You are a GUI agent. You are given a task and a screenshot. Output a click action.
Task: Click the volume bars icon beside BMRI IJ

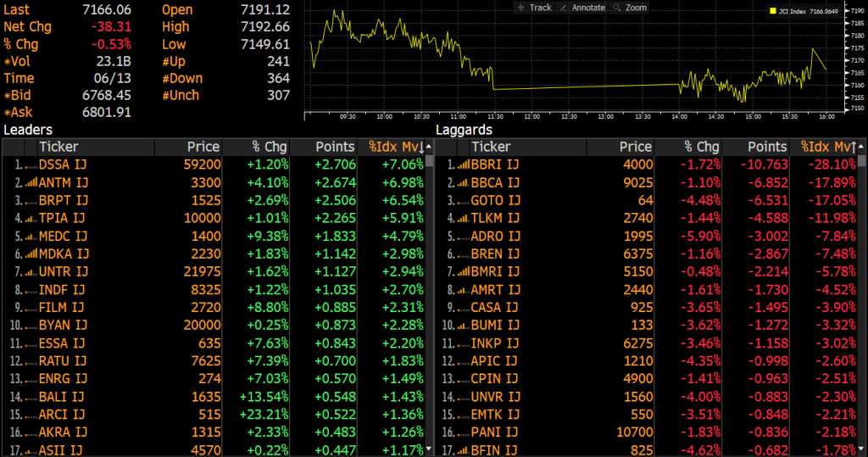point(464,271)
